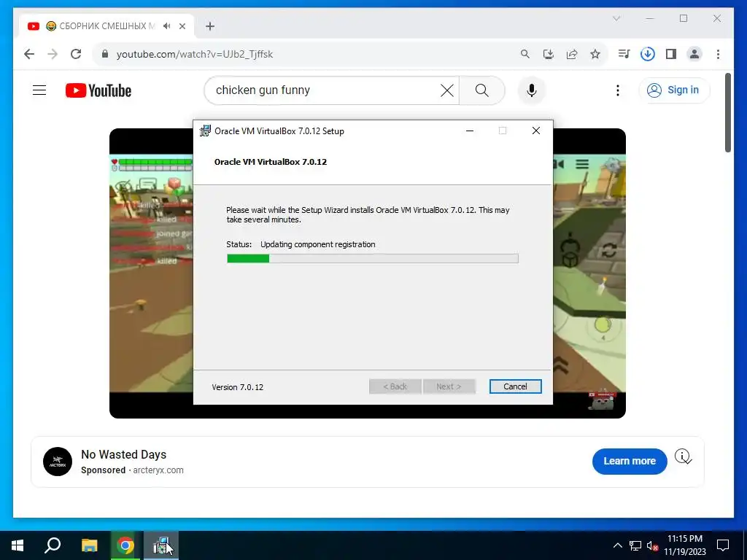Click the Learn more ad button
747x560 pixels.
630,461
